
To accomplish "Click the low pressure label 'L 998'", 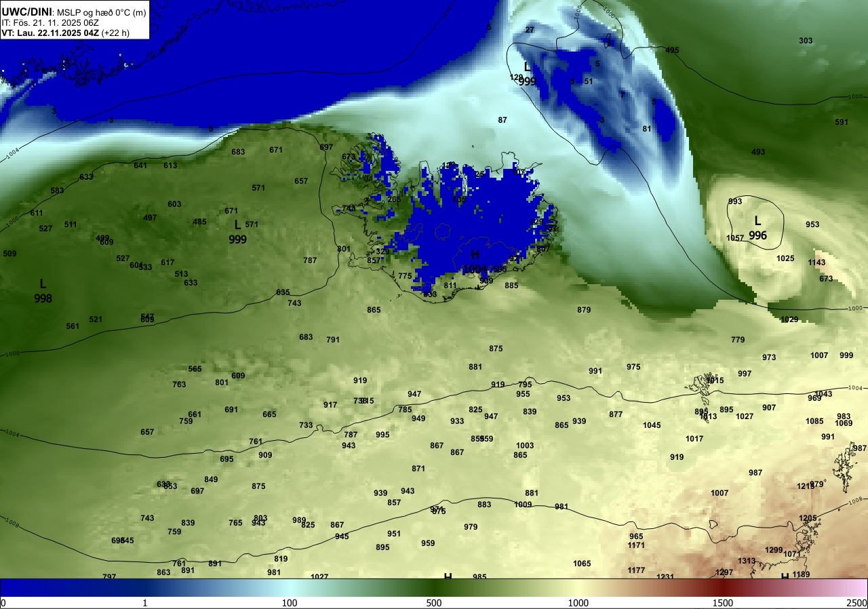I will point(43,291).
